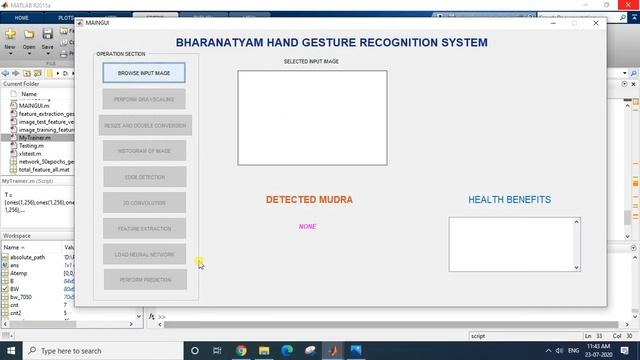Click the collapse toolstrip arrow icon

(635, 18)
